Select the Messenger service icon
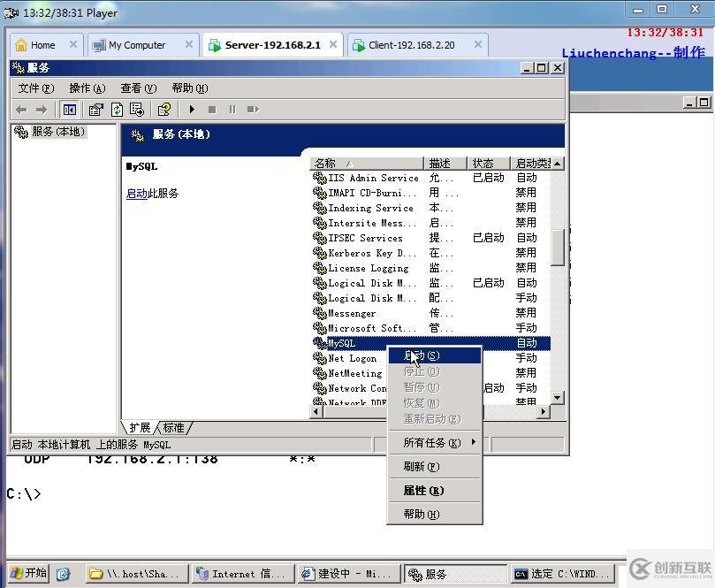 (320, 313)
